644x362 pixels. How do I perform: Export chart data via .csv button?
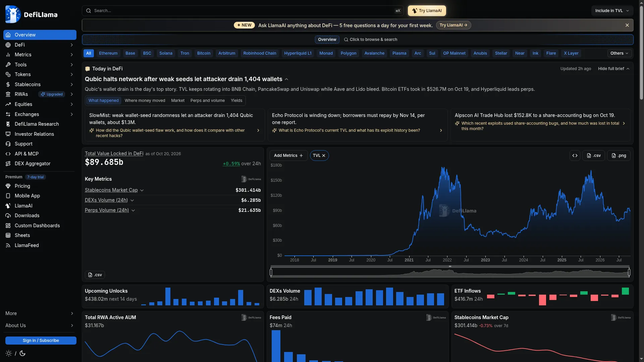pyautogui.click(x=594, y=156)
